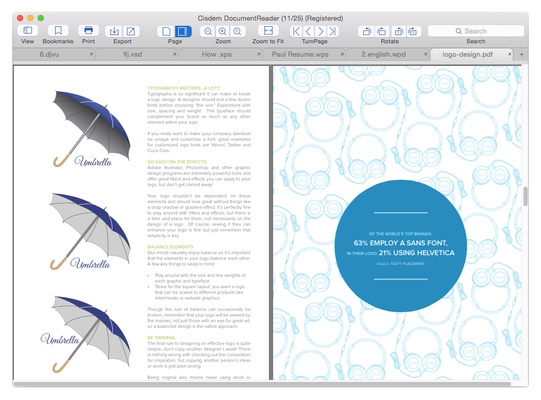The height and width of the screenshot is (400, 541).
Task: Click the middle flat Umbrella logo
Action: point(90,231)
